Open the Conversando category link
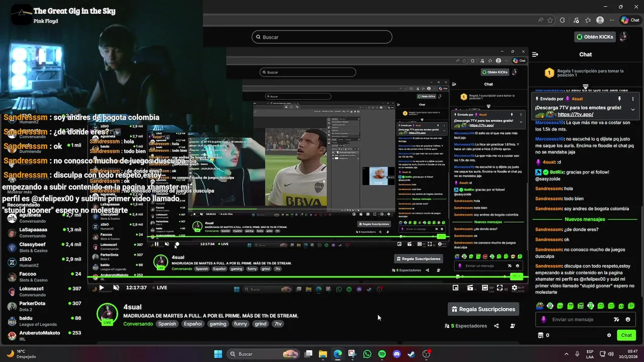Screen dimensions: 644x362 (x=138, y=324)
